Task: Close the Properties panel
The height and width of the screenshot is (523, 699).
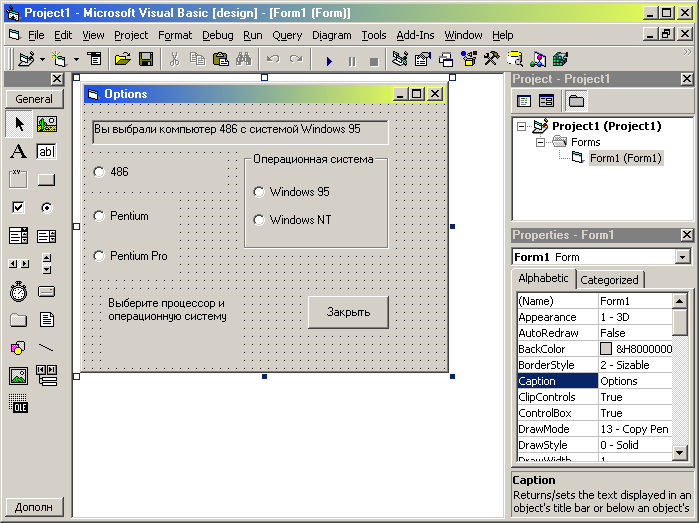Action: point(687,235)
